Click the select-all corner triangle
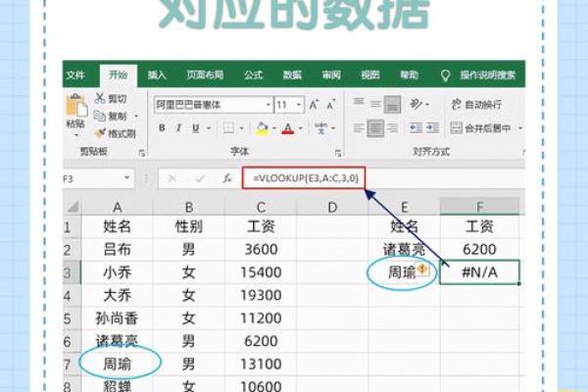 click(x=73, y=206)
